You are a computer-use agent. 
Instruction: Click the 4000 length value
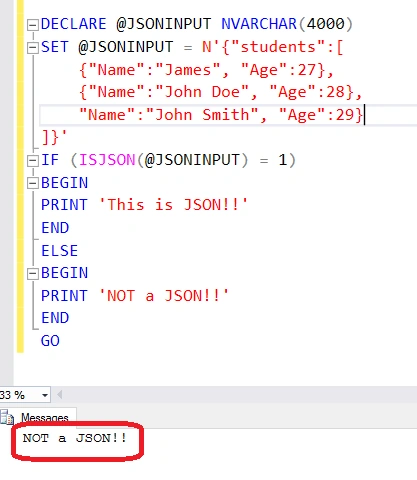[325, 24]
